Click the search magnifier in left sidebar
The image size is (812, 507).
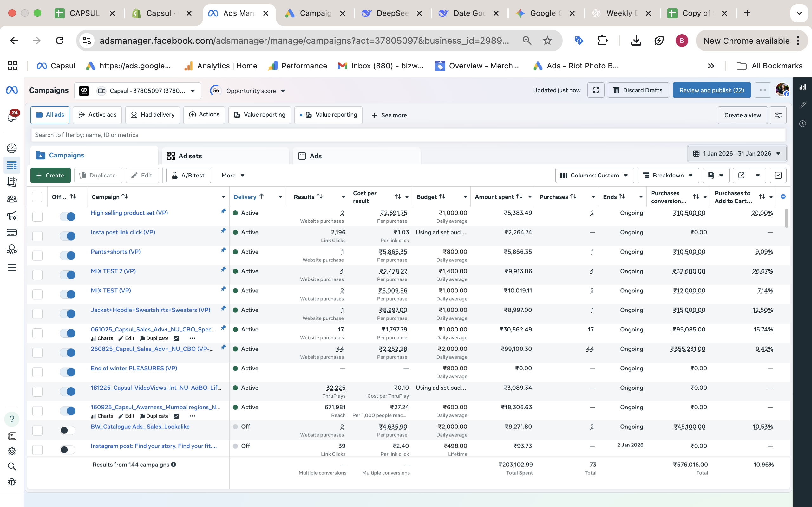12,466
